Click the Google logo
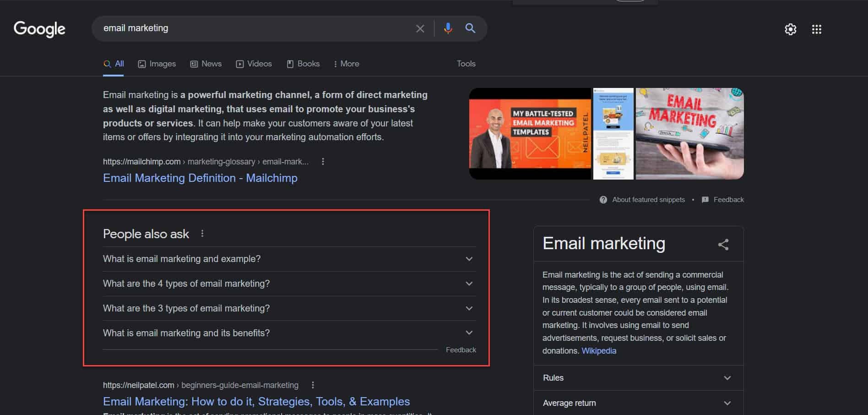The width and height of the screenshot is (868, 415). [x=39, y=29]
